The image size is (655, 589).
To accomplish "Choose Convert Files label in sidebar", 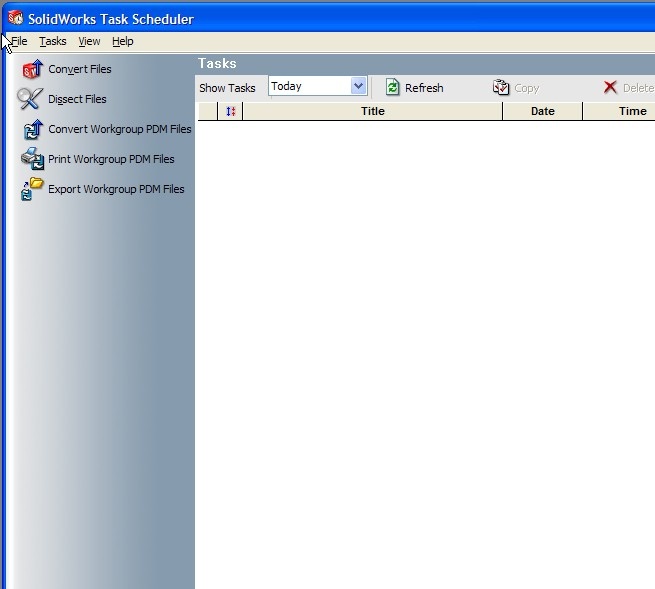I will click(x=80, y=69).
